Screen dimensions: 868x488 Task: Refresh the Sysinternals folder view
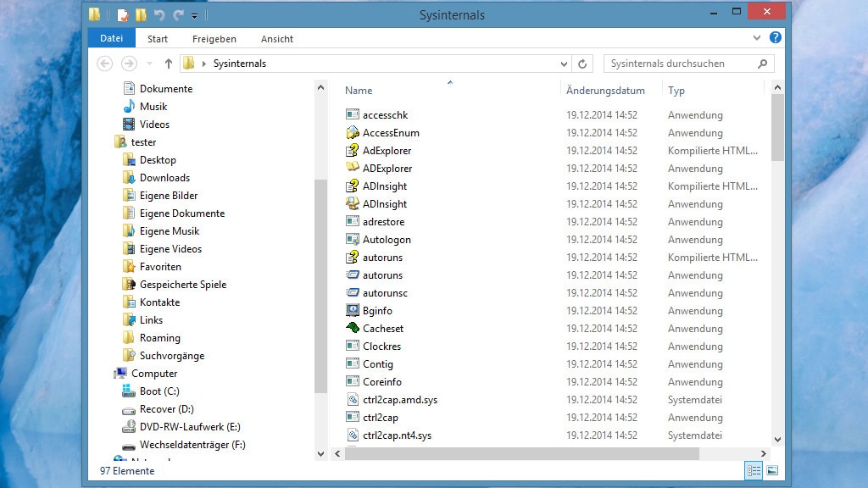582,64
